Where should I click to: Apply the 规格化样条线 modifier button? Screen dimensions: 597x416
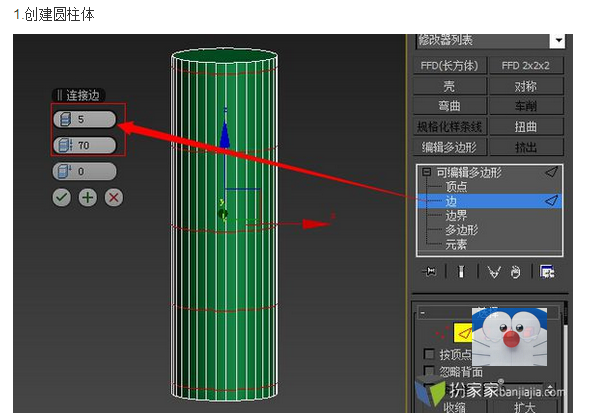click(450, 126)
